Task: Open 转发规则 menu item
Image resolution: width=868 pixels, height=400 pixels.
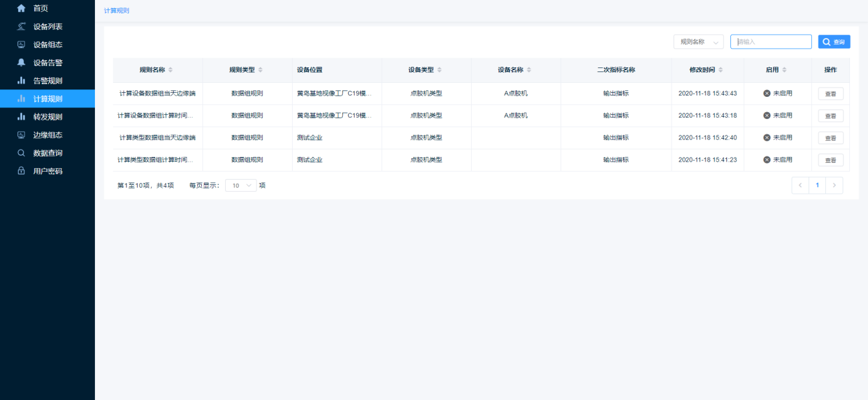Action: tap(48, 117)
